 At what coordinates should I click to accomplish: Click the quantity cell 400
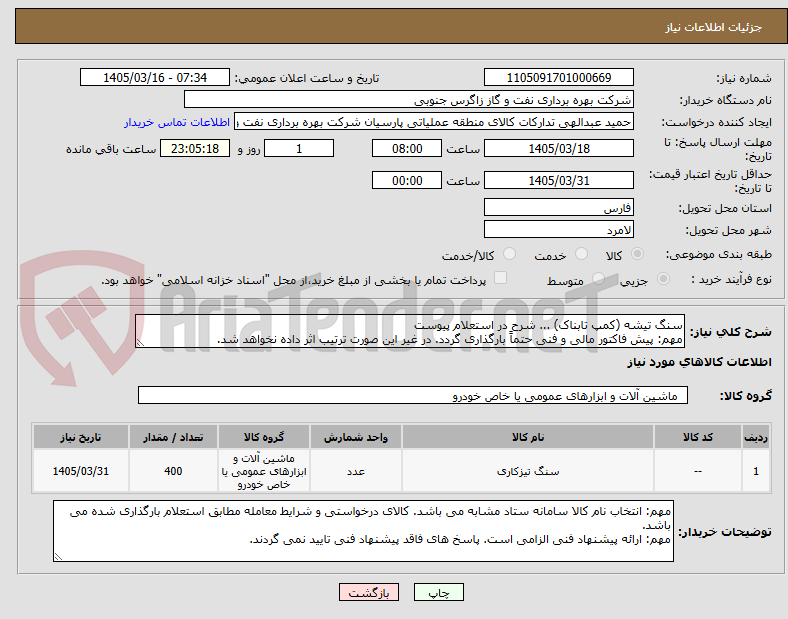pyautogui.click(x=173, y=471)
